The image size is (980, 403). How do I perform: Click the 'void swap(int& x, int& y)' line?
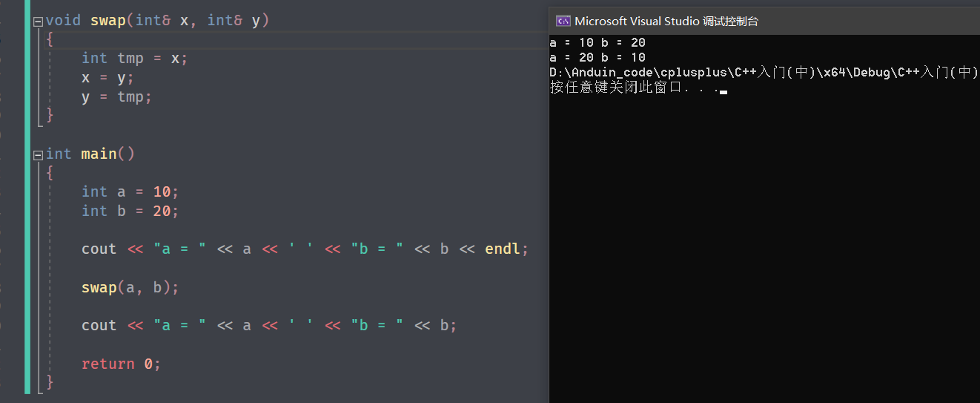pos(157,21)
